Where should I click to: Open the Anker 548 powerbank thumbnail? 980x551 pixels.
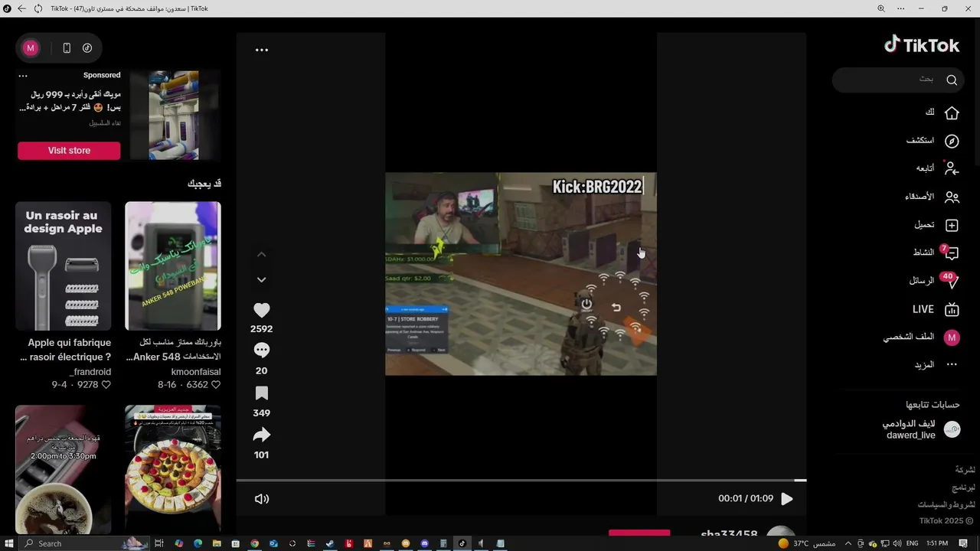[173, 266]
